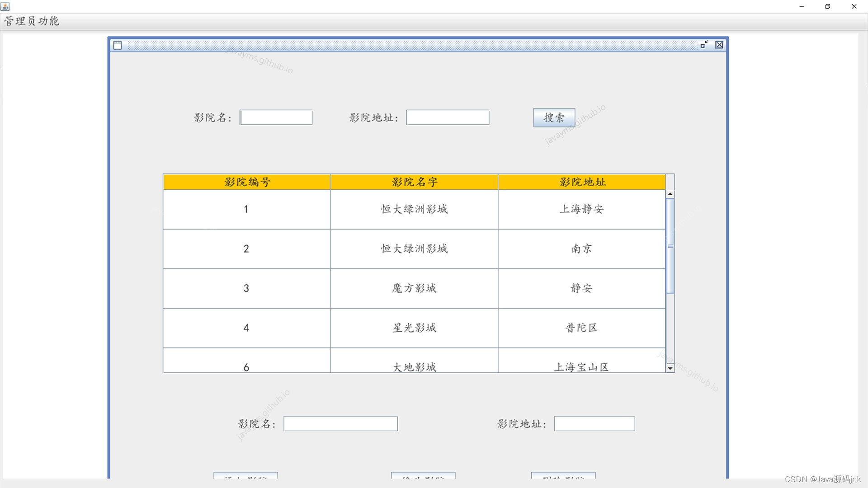Image resolution: width=868 pixels, height=488 pixels.
Task: Click the table scrollbar thumb
Action: (x=670, y=246)
